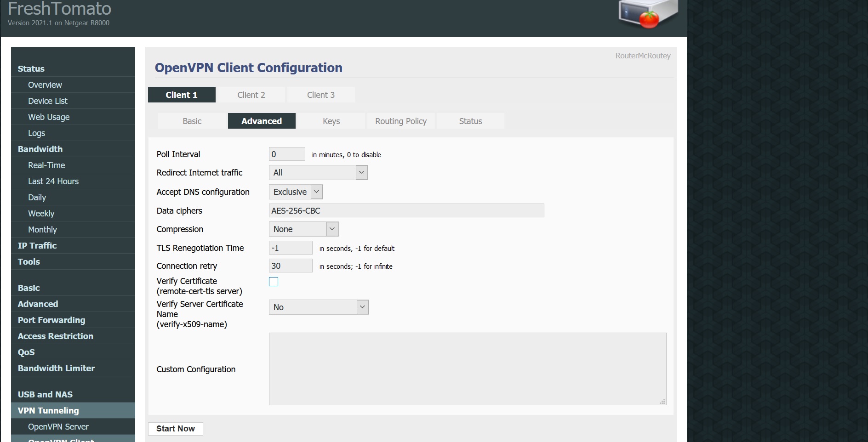The width and height of the screenshot is (868, 442).
Task: Open Access Restriction in the sidebar
Action: 73,336
